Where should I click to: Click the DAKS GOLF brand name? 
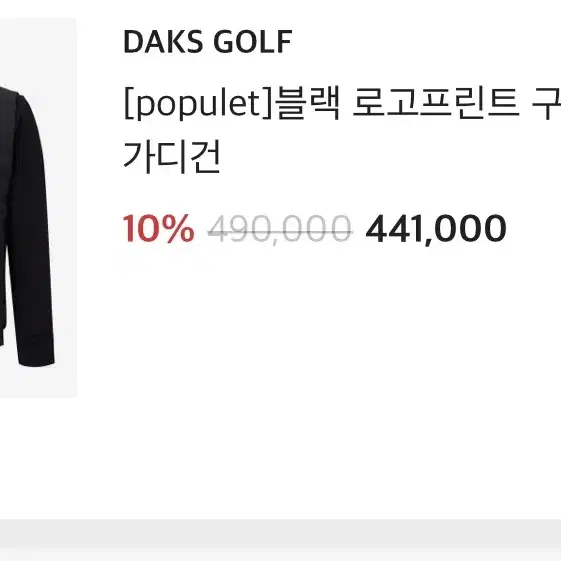pyautogui.click(x=208, y=42)
